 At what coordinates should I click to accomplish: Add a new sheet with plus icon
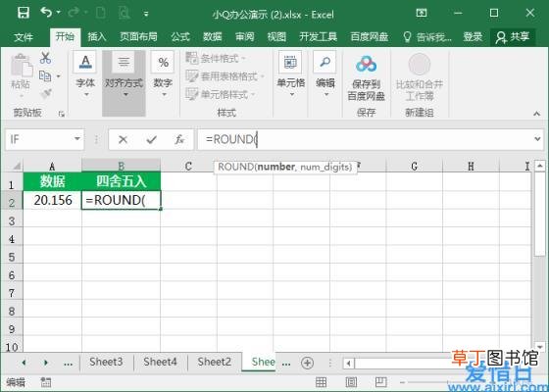pyautogui.click(x=307, y=363)
